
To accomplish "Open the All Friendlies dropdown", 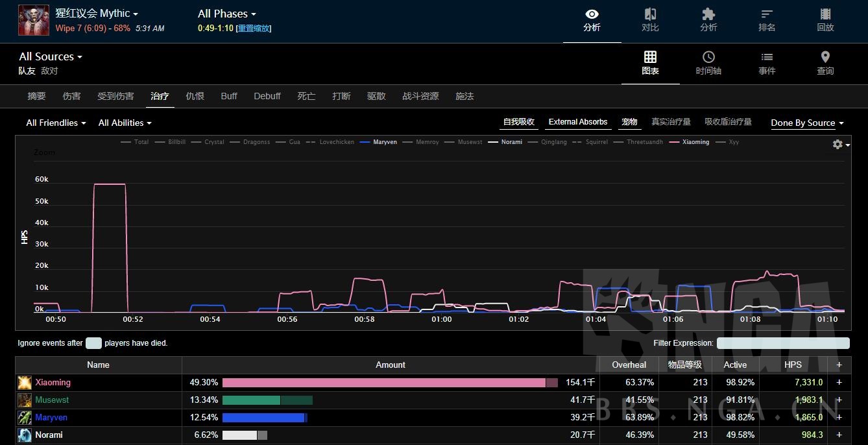I will coord(56,123).
